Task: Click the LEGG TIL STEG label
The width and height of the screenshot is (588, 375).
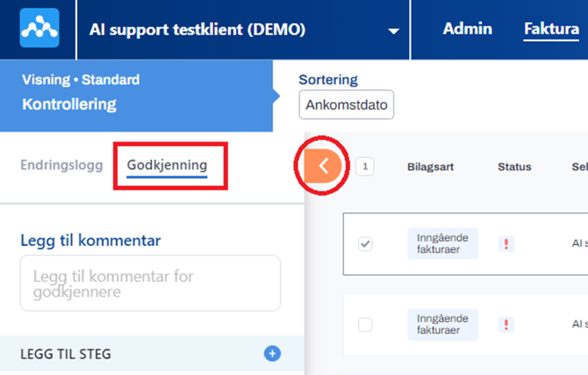Action: point(66,354)
